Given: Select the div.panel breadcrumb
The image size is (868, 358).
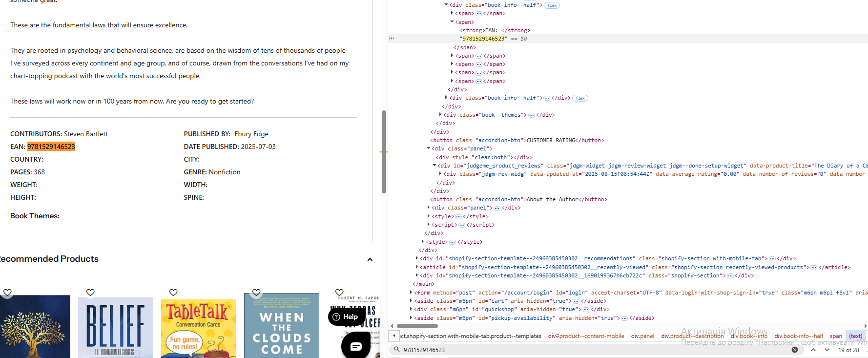Looking at the screenshot, I should pyautogui.click(x=642, y=336).
